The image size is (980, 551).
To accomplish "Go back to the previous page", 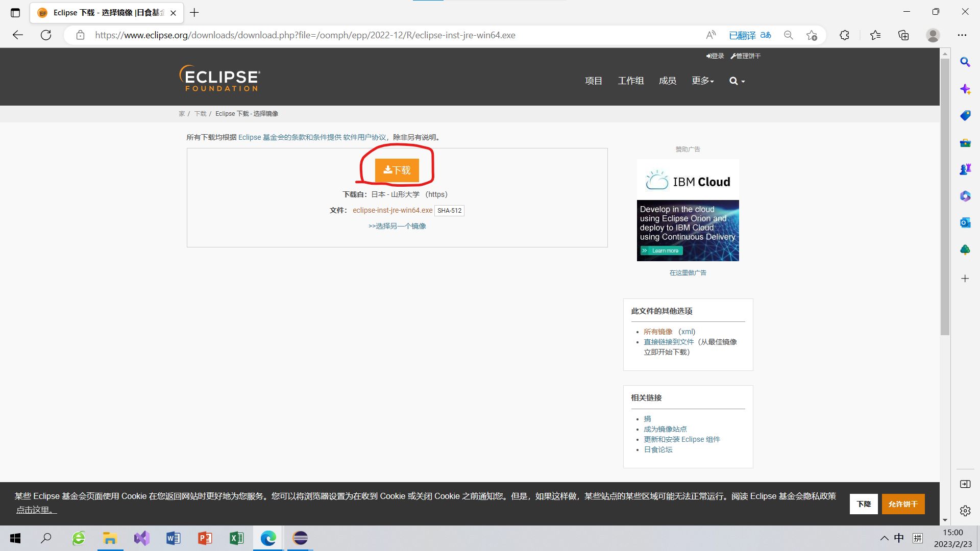I will point(18,35).
